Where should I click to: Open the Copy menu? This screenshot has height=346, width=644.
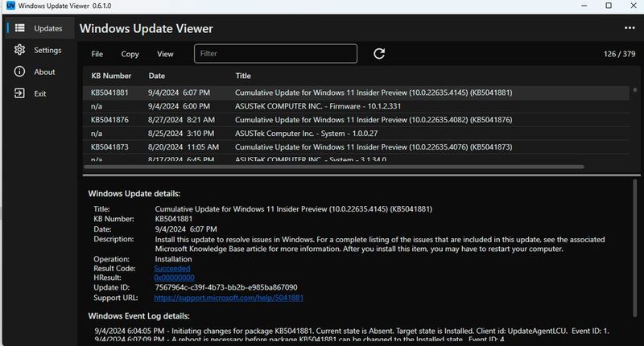pos(130,54)
